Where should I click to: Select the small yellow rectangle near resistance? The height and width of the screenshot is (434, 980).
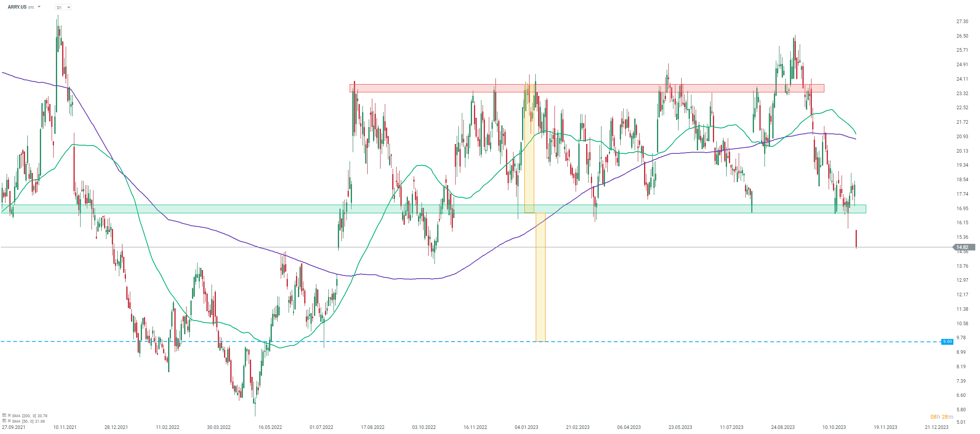529,172
